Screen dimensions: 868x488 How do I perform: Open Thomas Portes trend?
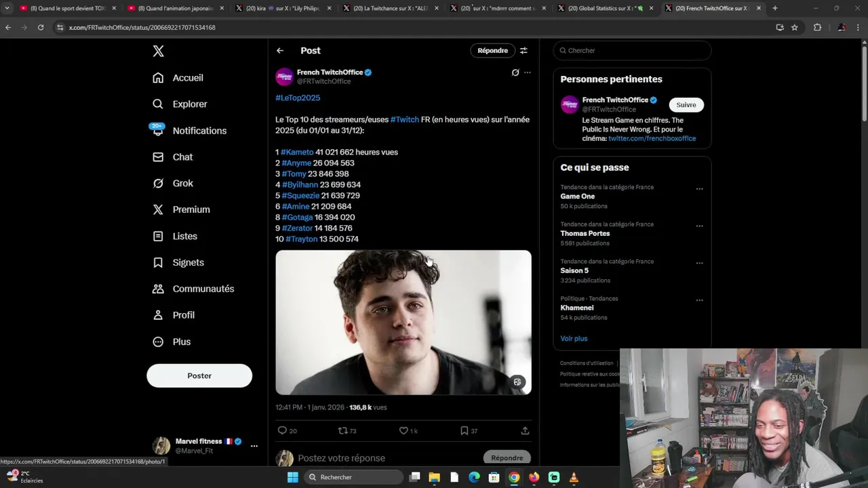585,234
